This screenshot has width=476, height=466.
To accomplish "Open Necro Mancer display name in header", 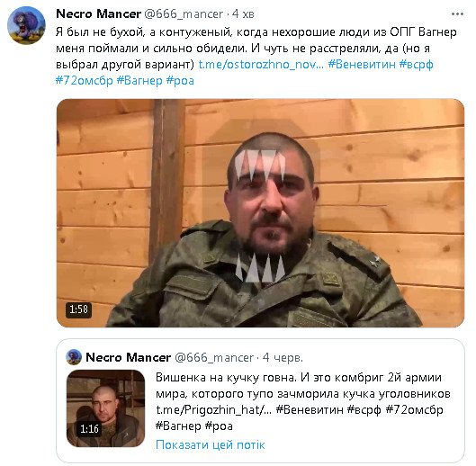I will pyautogui.click(x=99, y=14).
